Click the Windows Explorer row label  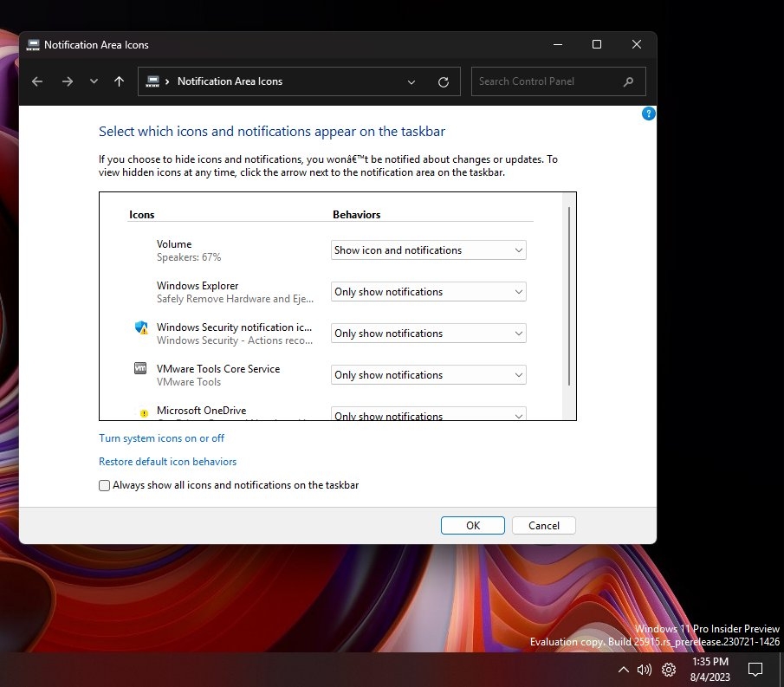[x=198, y=286]
